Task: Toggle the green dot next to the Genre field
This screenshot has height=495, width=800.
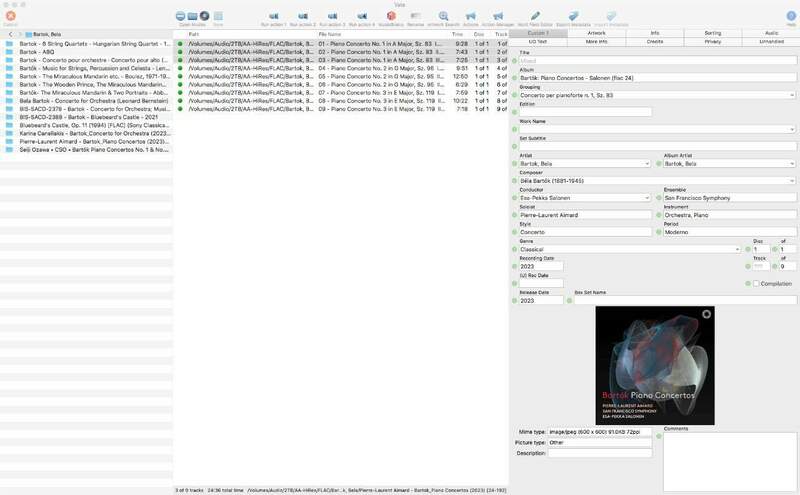Action: point(512,248)
